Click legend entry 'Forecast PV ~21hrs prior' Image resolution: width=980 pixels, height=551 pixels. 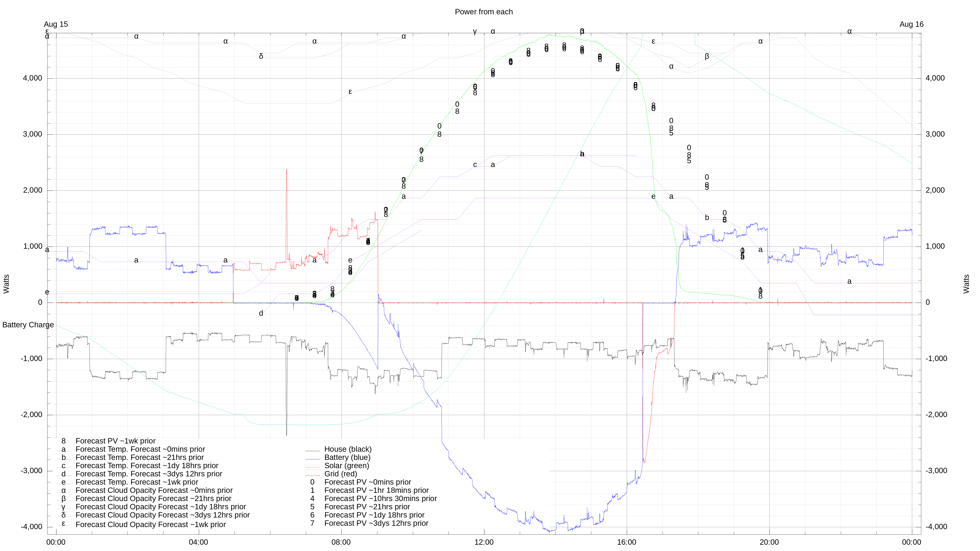[367, 507]
